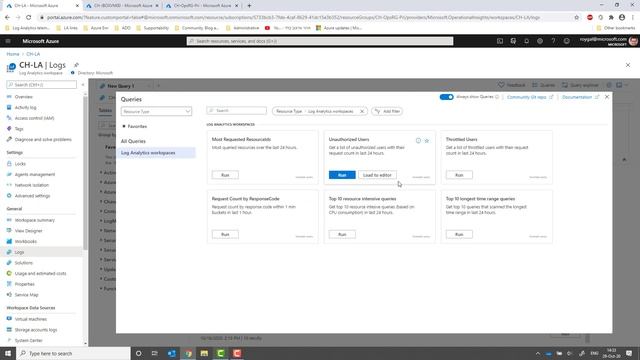The width and height of the screenshot is (640, 360).
Task: Open Service Map in the sidebar
Action: click(x=27, y=294)
